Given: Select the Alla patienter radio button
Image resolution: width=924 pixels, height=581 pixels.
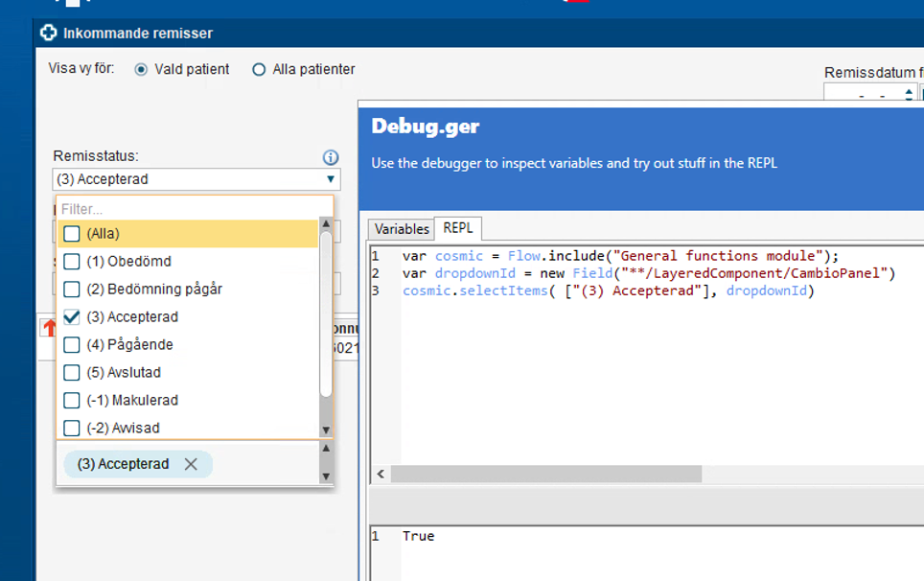Looking at the screenshot, I should pos(259,70).
